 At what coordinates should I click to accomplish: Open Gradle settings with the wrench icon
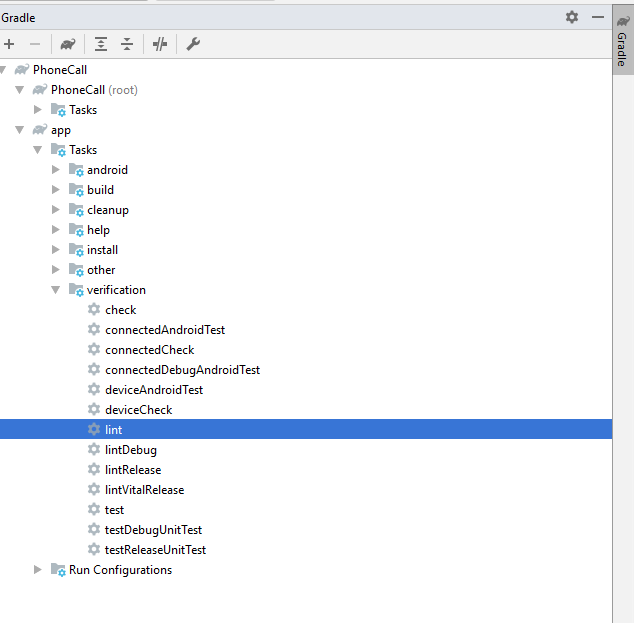(193, 44)
